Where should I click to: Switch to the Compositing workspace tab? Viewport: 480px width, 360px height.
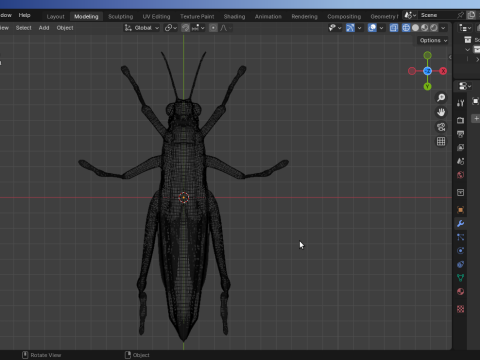pos(344,16)
